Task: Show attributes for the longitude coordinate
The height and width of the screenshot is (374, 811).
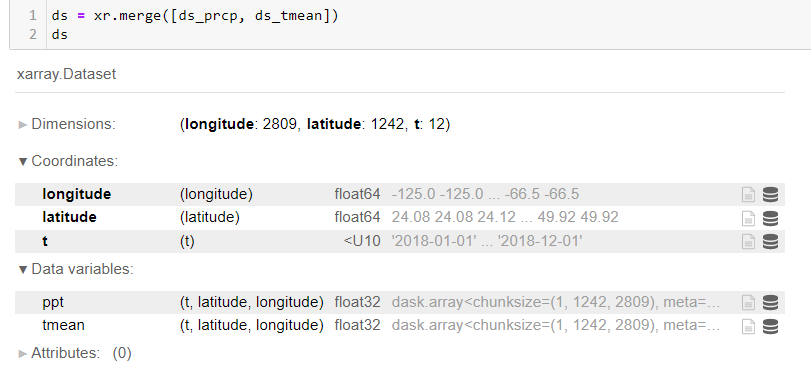Action: 748,195
